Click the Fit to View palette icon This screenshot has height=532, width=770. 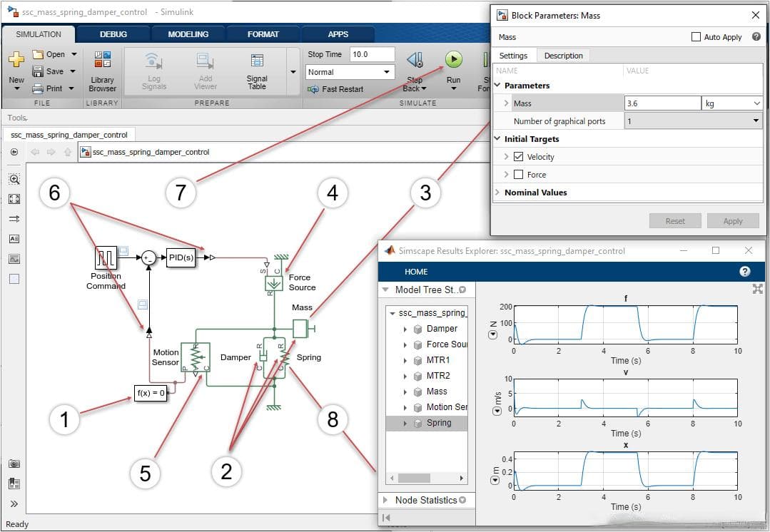14,199
